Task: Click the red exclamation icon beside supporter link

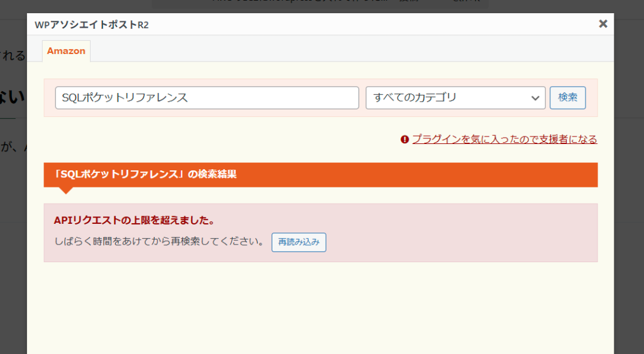Action: (404, 140)
